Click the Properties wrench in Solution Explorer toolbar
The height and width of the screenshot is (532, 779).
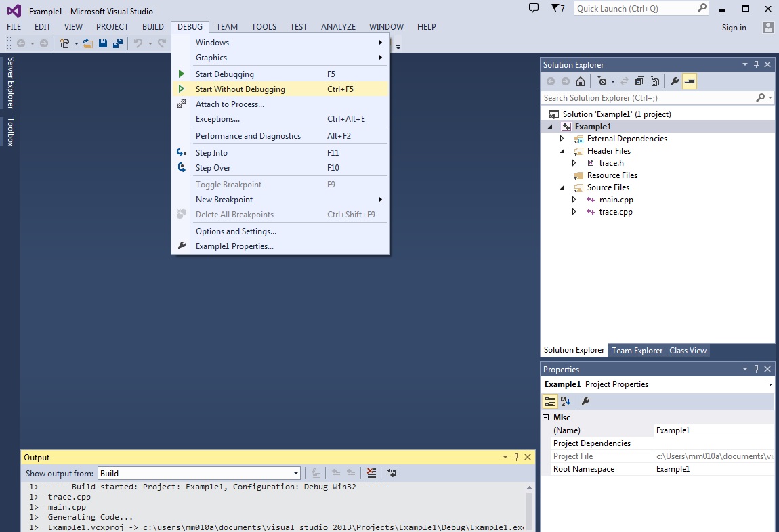(x=675, y=81)
